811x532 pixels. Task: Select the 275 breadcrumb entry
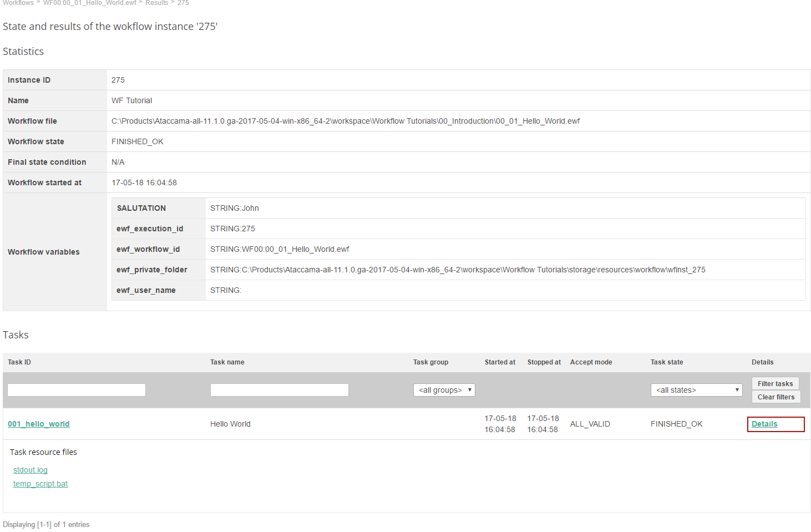[x=183, y=3]
